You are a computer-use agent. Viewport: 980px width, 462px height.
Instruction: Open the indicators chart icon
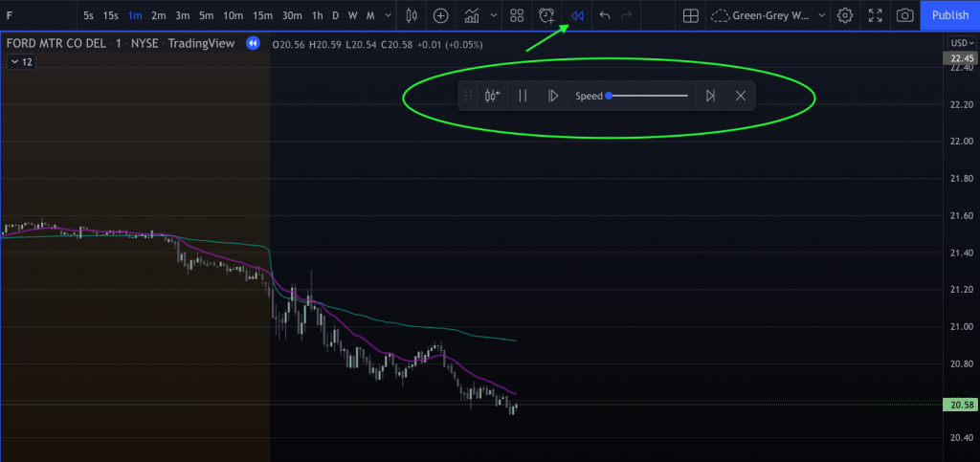pyautogui.click(x=472, y=15)
